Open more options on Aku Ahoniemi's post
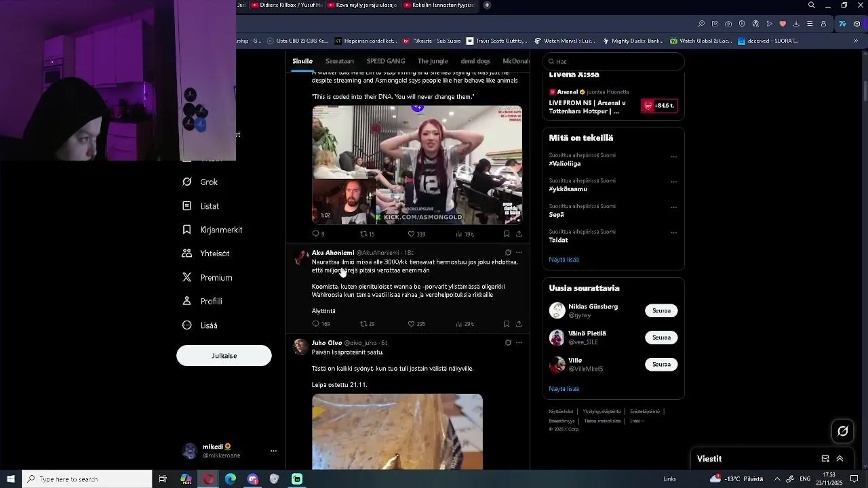This screenshot has height=488, width=868. [x=519, y=253]
